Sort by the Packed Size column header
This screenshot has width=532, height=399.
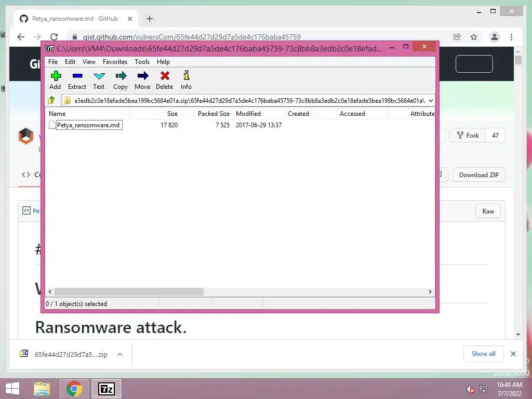pyautogui.click(x=207, y=114)
